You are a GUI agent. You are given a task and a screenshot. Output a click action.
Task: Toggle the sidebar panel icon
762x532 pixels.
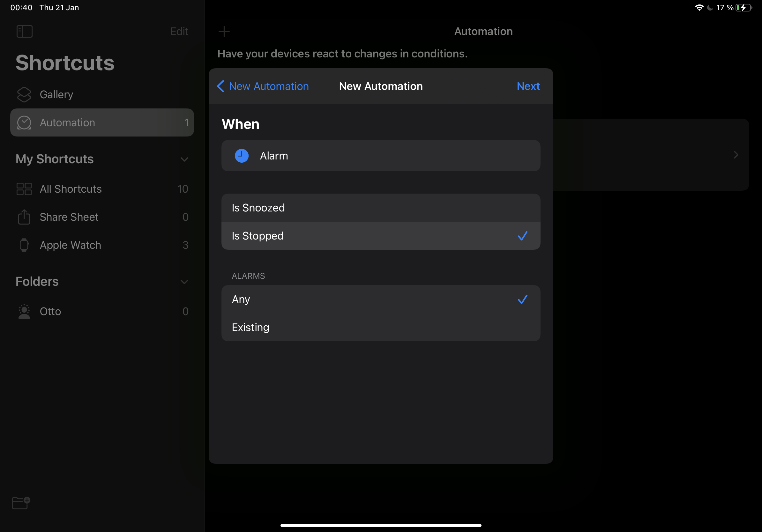click(24, 32)
